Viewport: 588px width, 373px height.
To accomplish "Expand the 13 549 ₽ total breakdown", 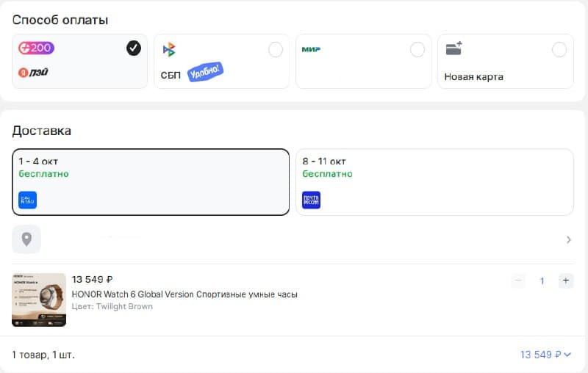I will 545,355.
